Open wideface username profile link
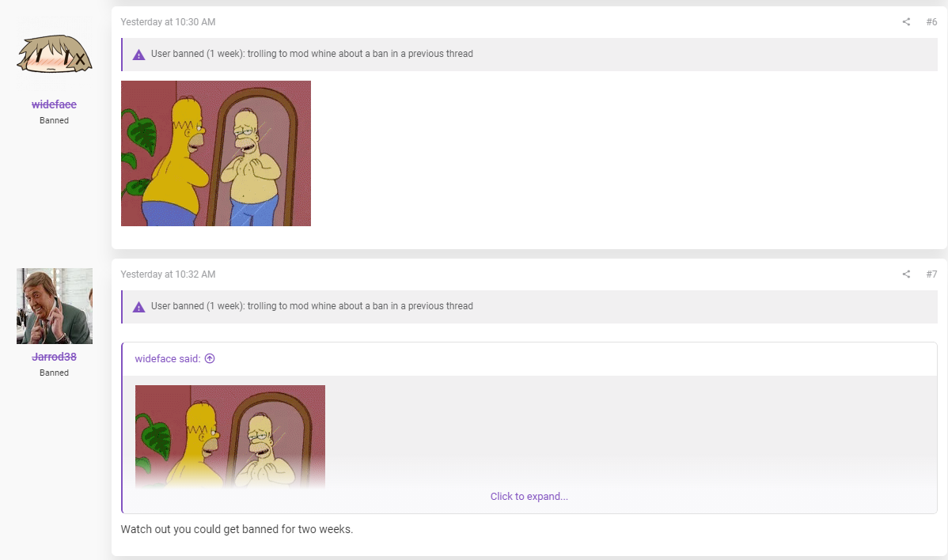The height and width of the screenshot is (560, 948). [54, 104]
